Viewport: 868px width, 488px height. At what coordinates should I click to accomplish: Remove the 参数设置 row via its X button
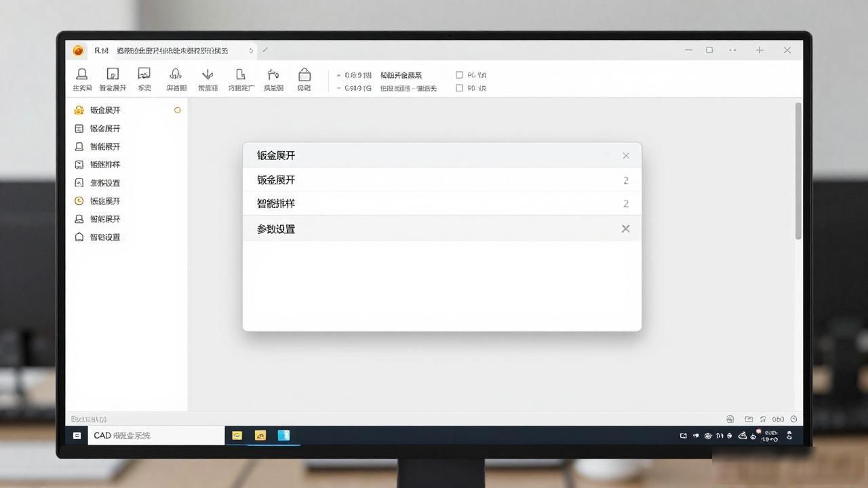(x=625, y=229)
